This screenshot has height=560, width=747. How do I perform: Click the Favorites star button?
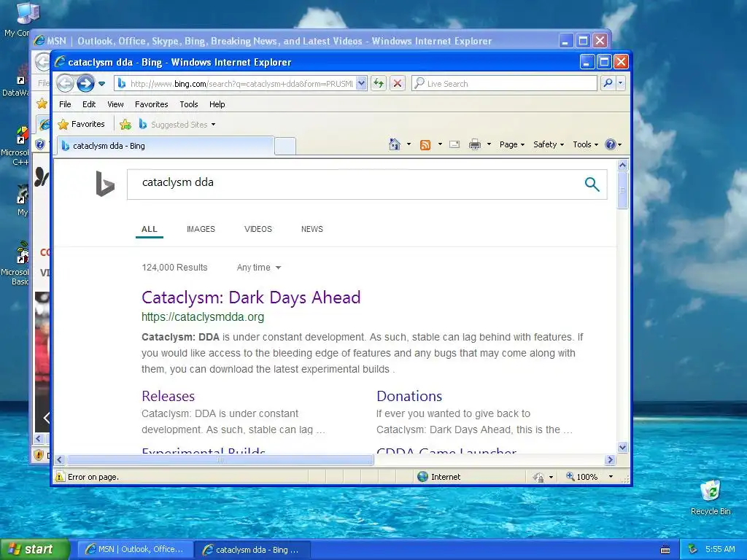click(81, 124)
